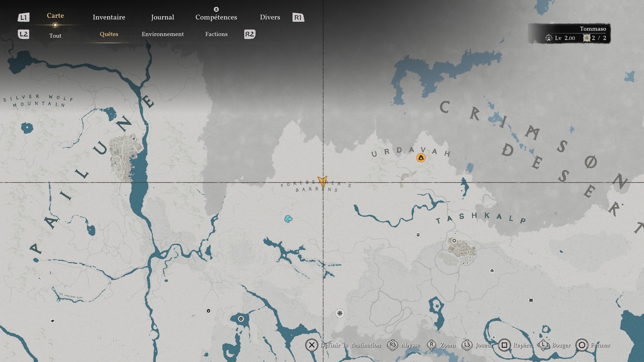Select the Environnement map filter

click(163, 34)
